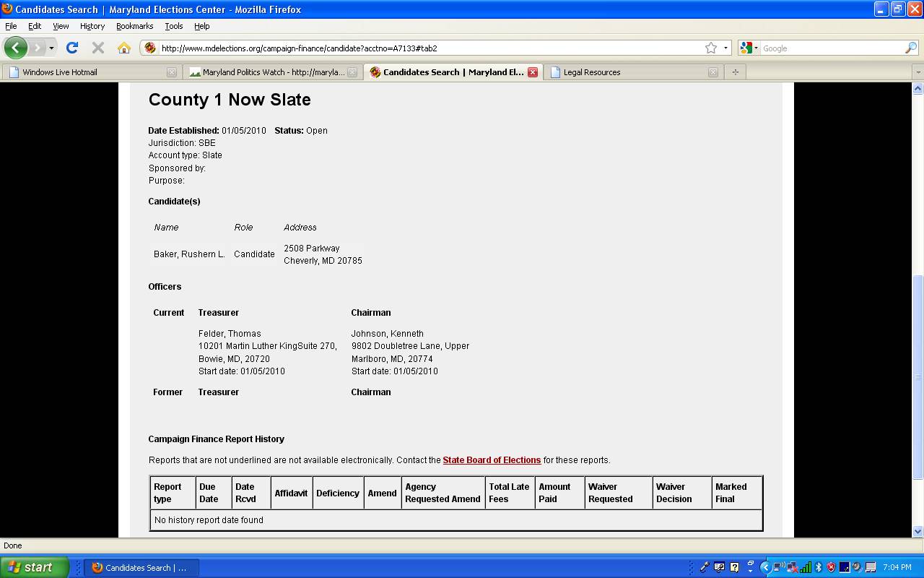Choose search engine via Google icon
Viewport: 924px width, 578px height.
(749, 48)
